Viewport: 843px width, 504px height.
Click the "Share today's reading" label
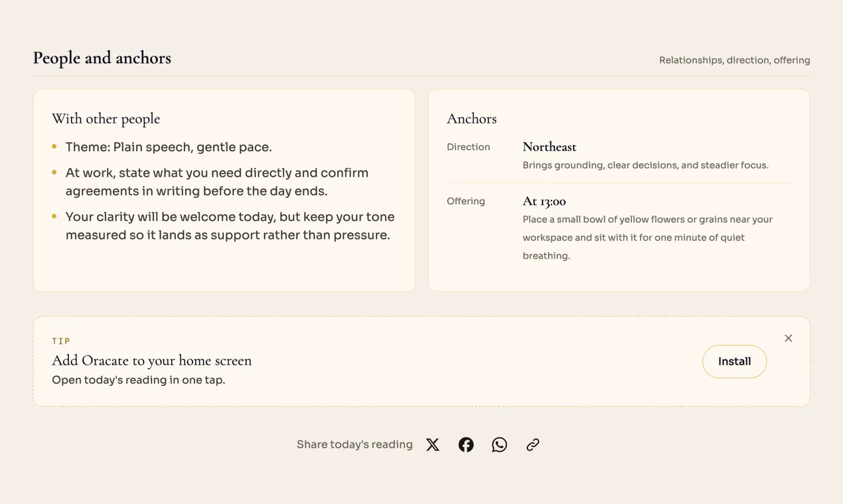(x=354, y=444)
